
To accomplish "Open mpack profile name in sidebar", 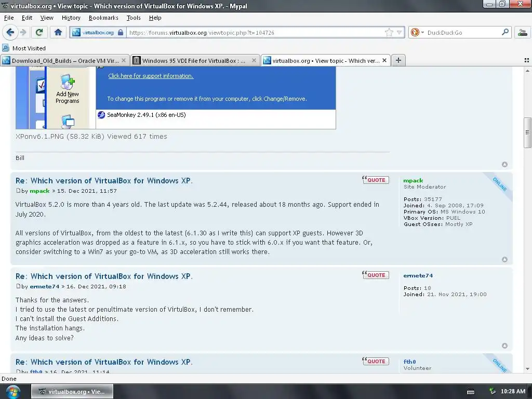I will (413, 180).
